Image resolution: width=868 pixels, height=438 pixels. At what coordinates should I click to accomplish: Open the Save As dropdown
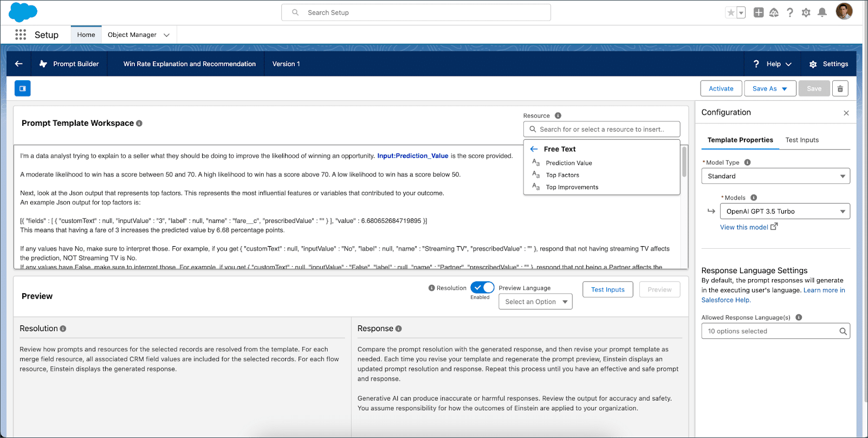pos(770,88)
